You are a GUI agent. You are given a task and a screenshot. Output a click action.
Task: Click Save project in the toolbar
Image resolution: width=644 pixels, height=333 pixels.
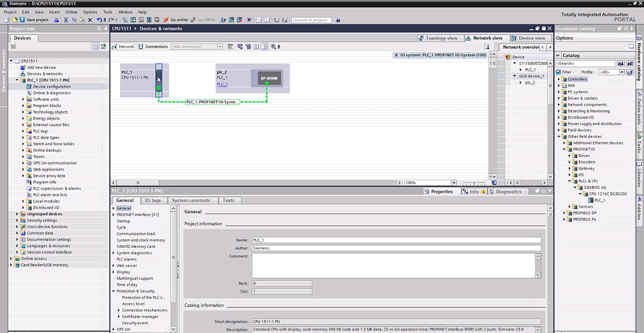(34, 20)
